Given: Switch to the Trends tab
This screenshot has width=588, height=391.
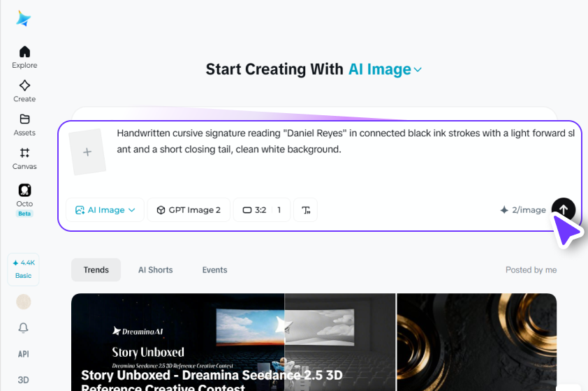Looking at the screenshot, I should [x=96, y=270].
